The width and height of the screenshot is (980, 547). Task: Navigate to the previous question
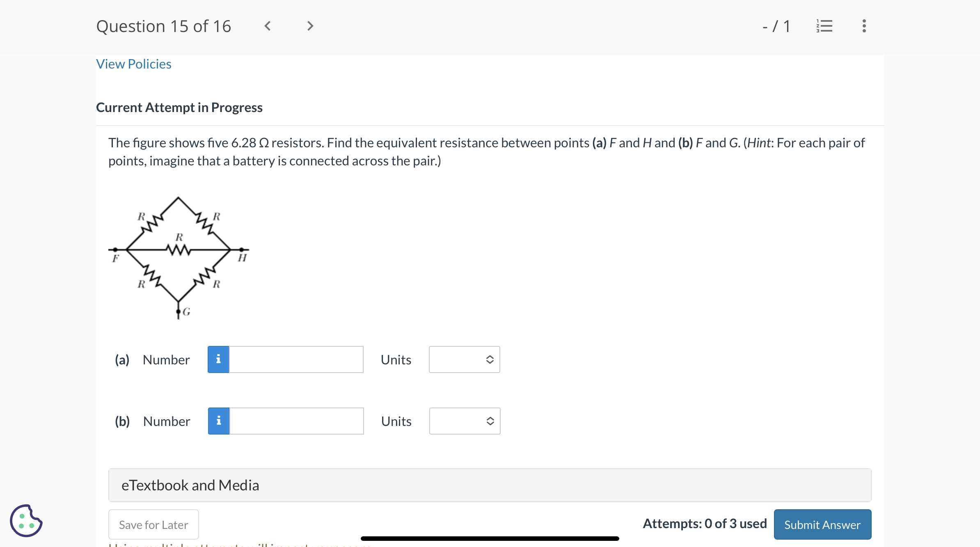(268, 26)
